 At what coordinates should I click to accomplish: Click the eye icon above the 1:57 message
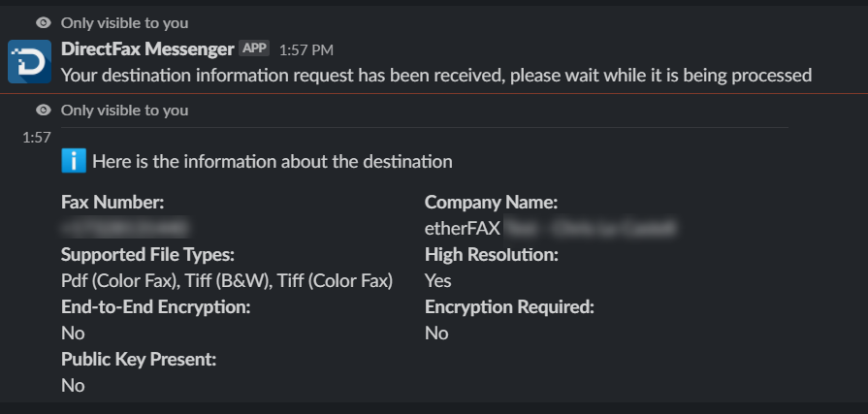(43, 111)
